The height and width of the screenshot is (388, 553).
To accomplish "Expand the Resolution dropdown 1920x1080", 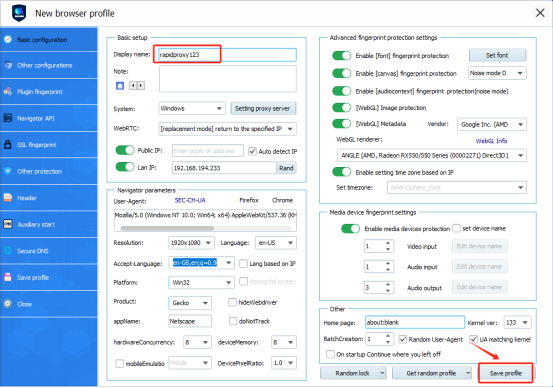I will click(x=191, y=243).
